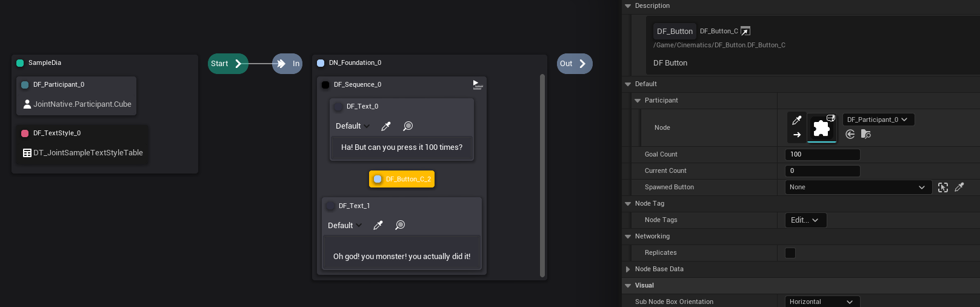Enable the Replicates checkbox
This screenshot has height=307, width=980.
pos(790,253)
